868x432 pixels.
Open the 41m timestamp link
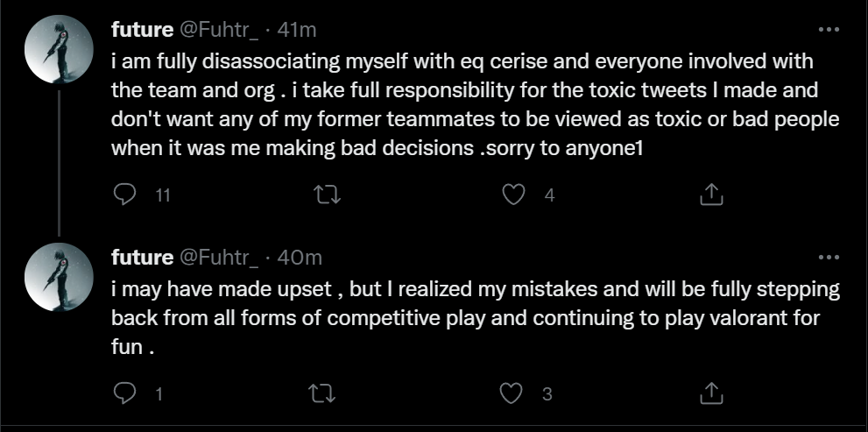(296, 30)
